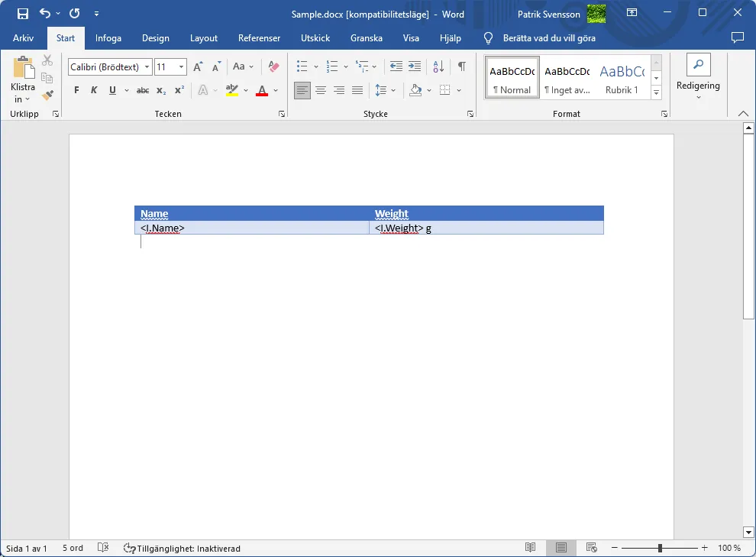Viewport: 756px width, 557px height.
Task: Open the font size 11 dropdown
Action: click(x=181, y=67)
